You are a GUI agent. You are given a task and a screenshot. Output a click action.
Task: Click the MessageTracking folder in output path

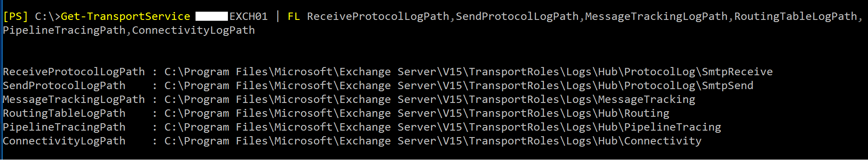point(647,99)
